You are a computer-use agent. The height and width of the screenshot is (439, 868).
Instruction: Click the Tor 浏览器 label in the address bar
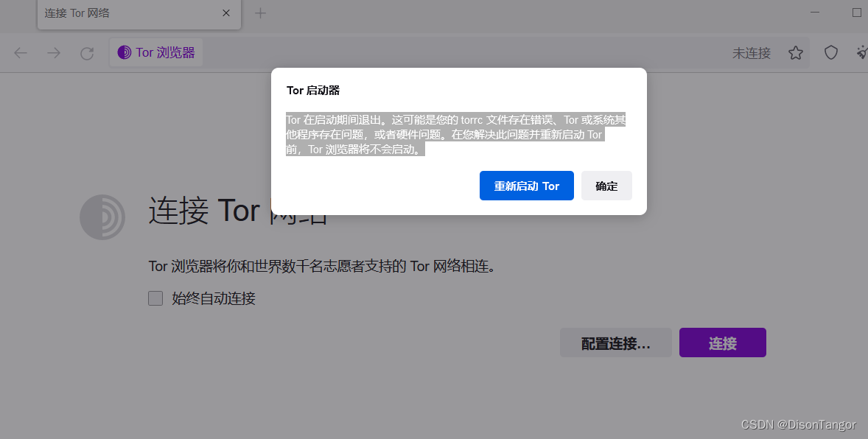(164, 52)
